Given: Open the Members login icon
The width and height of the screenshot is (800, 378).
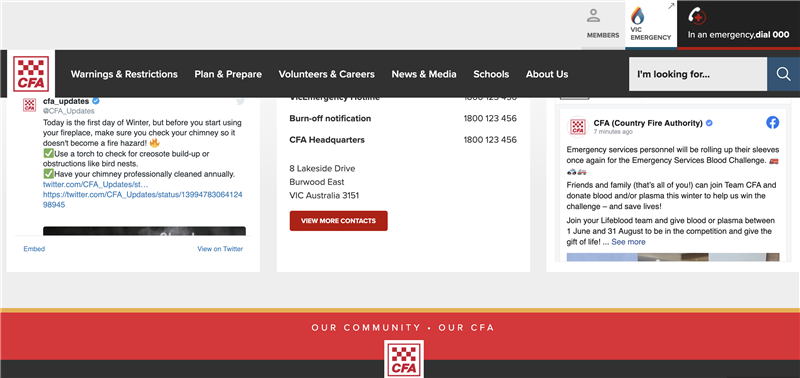Looking at the screenshot, I should pyautogui.click(x=593, y=15).
